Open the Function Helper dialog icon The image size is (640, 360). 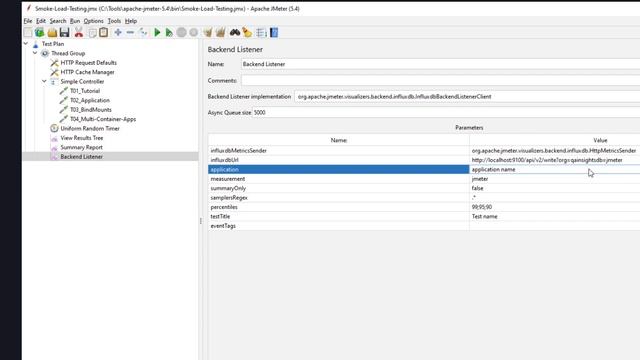coord(262,33)
